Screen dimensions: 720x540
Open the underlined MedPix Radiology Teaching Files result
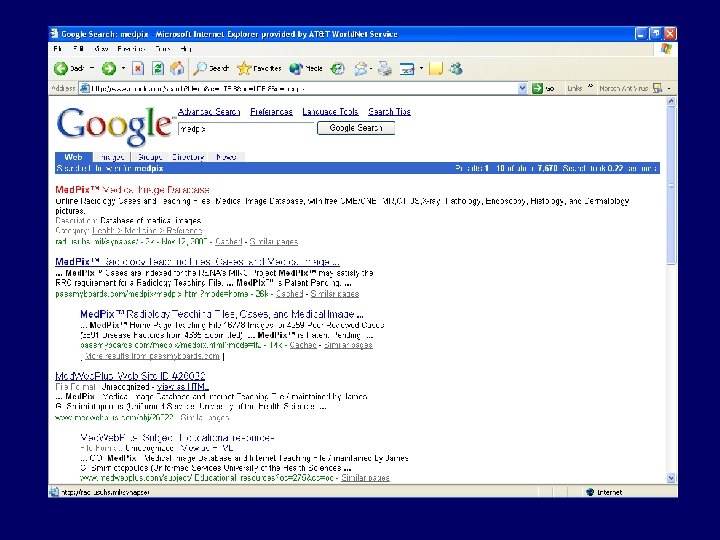pos(197,262)
